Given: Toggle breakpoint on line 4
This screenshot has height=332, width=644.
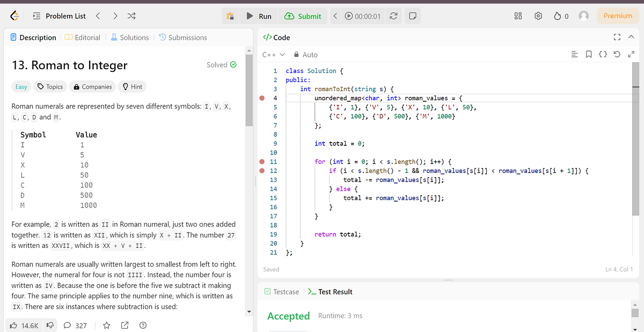Looking at the screenshot, I should 262,98.
